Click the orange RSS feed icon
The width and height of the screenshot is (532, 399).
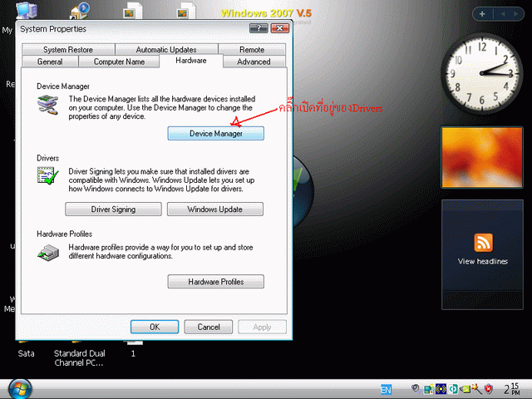(x=483, y=242)
